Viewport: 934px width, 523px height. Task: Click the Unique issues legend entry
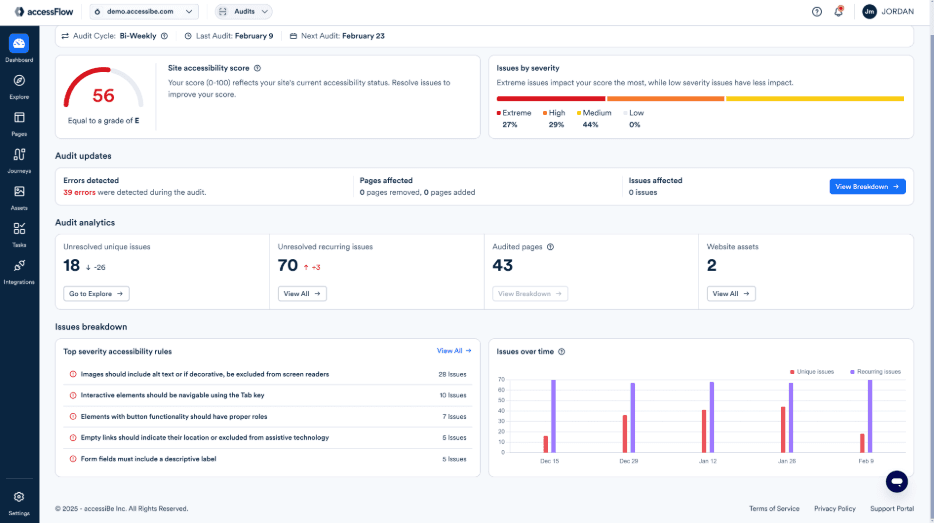point(811,372)
